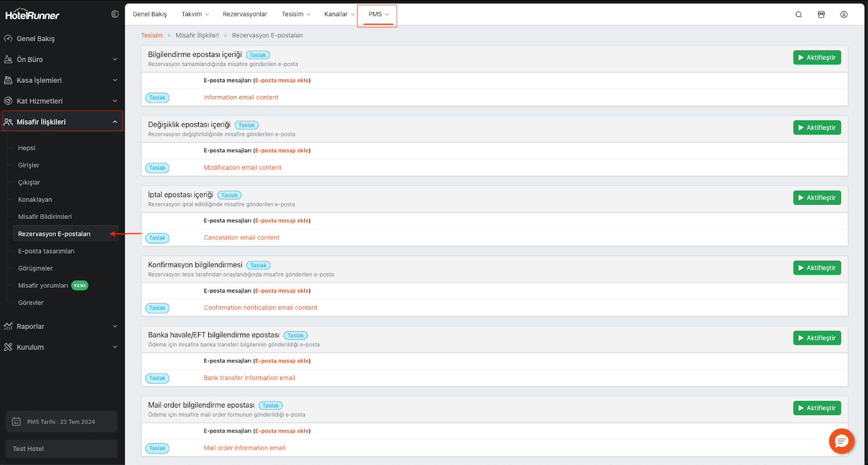Screen dimensions: 868x465
Task: Expand the Kasa İşlemleri sidebar menu
Action: pyautogui.click(x=62, y=80)
